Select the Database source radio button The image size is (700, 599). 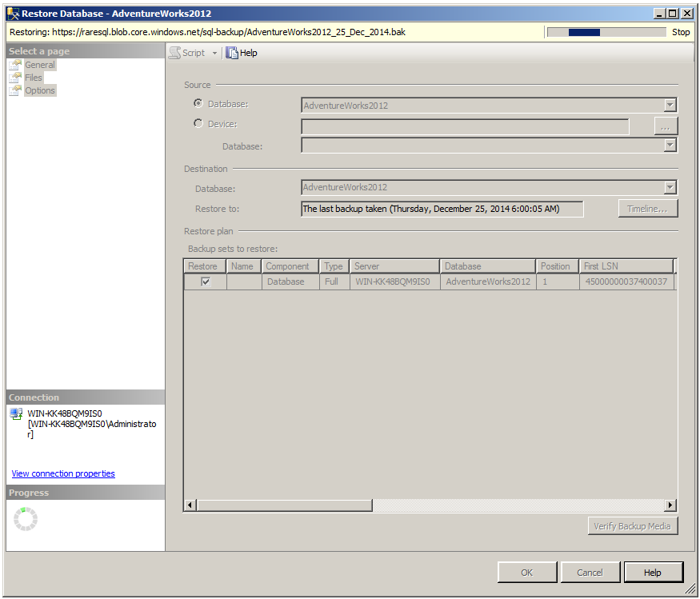(x=198, y=104)
